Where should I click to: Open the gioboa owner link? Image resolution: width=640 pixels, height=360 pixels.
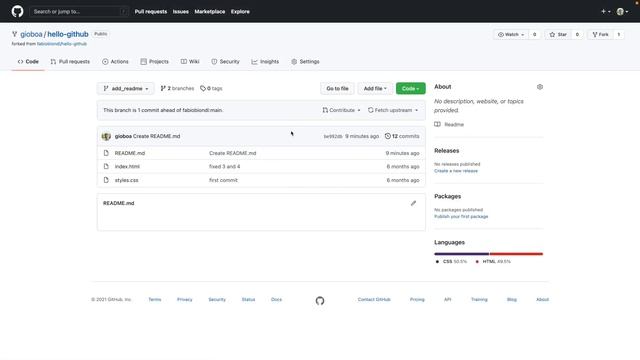point(31,34)
